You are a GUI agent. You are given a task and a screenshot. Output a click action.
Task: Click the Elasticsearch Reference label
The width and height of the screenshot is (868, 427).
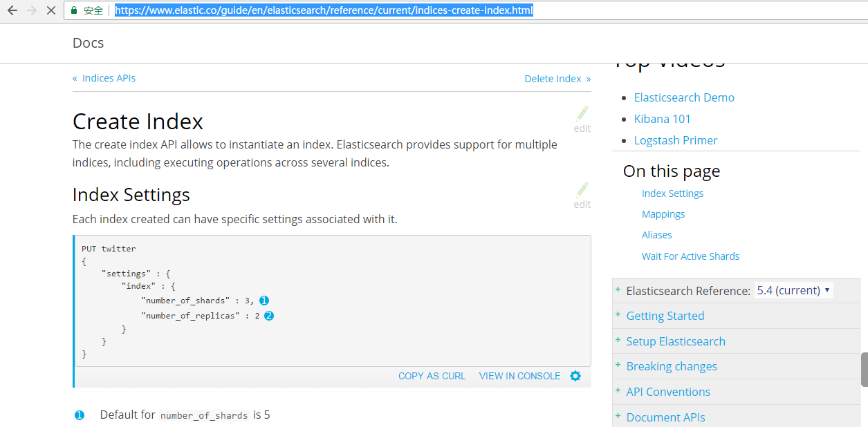click(688, 291)
